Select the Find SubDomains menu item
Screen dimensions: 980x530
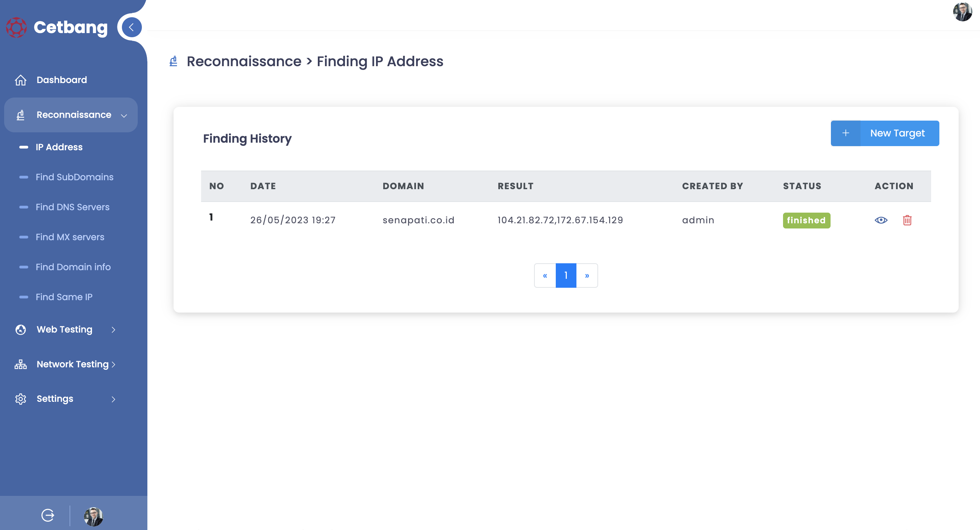[x=74, y=176]
